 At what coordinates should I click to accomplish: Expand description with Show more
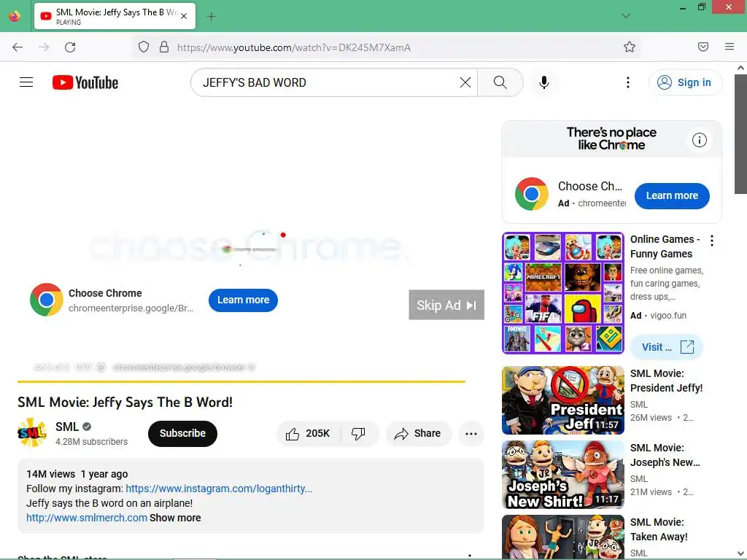pyautogui.click(x=175, y=518)
